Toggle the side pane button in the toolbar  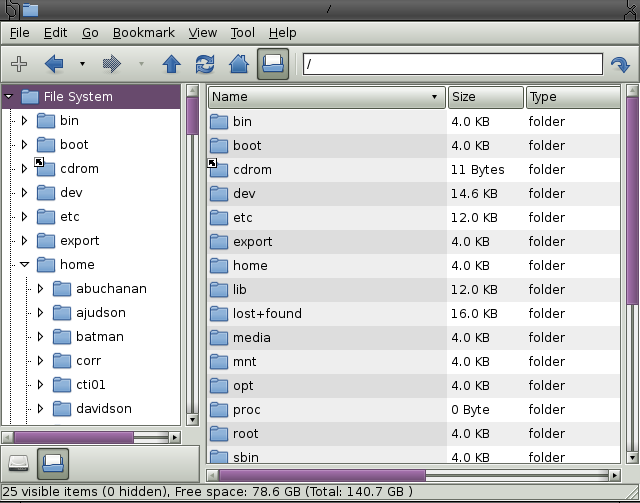tap(272, 64)
